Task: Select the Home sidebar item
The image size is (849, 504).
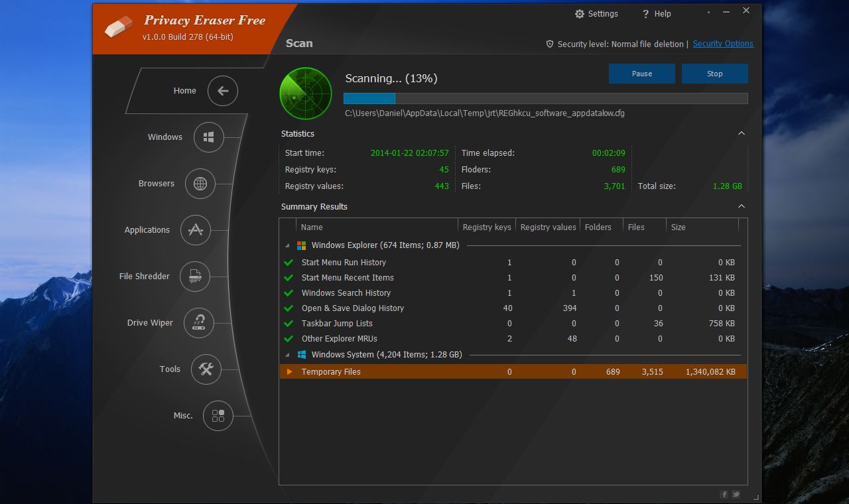Action: (x=186, y=91)
